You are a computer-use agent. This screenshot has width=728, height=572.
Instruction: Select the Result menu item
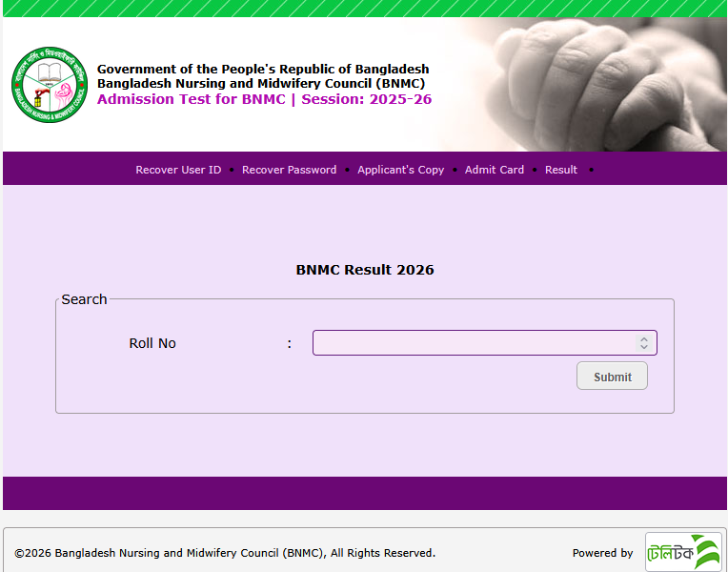[x=560, y=170]
